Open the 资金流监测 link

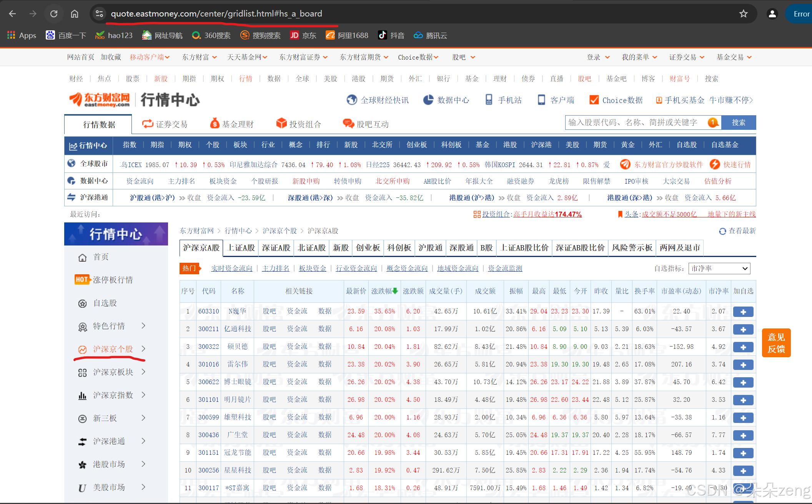[x=505, y=269]
